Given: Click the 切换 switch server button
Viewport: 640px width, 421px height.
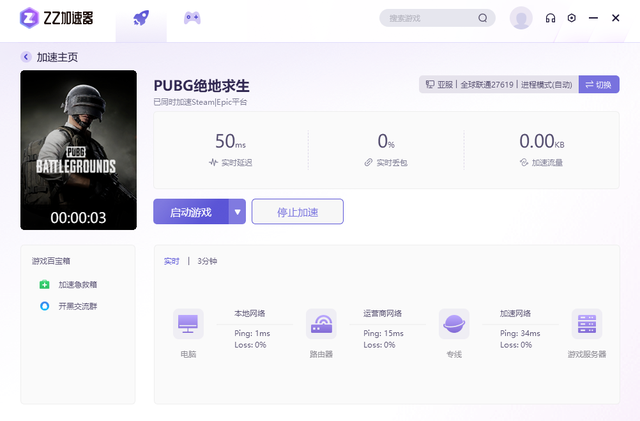Looking at the screenshot, I should (x=599, y=85).
